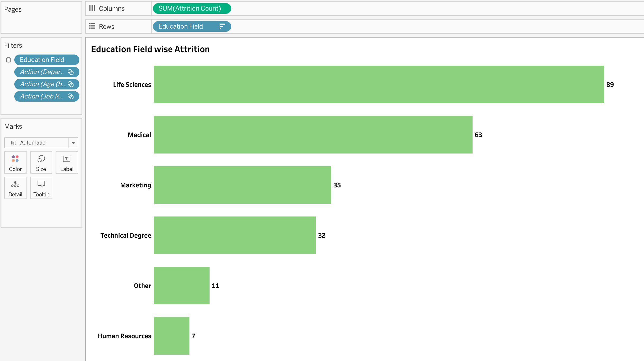The width and height of the screenshot is (644, 361).
Task: Click the Life Sciences row label
Action: coord(132,84)
